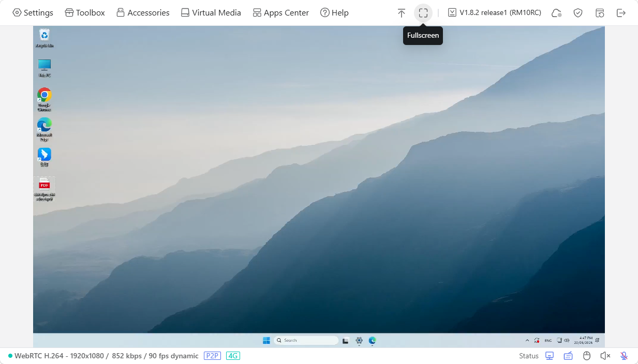Open the Settings menu
Image resolution: width=638 pixels, height=364 pixels.
(x=33, y=13)
